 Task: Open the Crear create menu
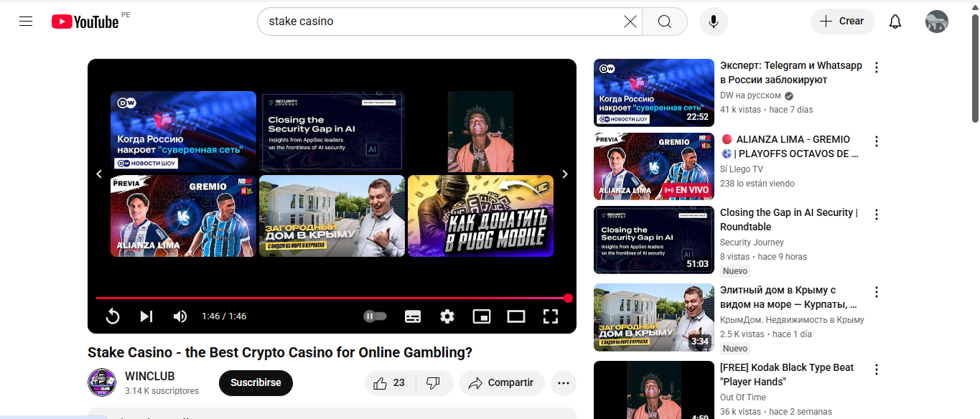point(843,22)
